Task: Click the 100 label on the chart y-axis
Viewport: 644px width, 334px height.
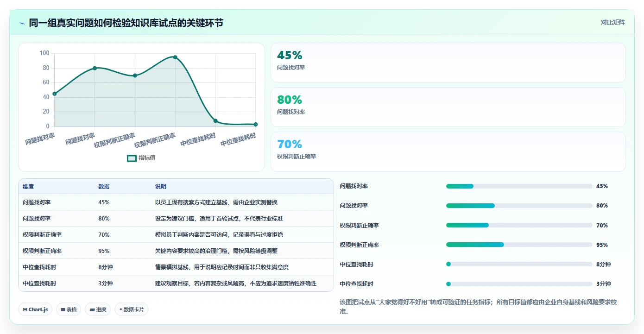Action: [x=44, y=53]
